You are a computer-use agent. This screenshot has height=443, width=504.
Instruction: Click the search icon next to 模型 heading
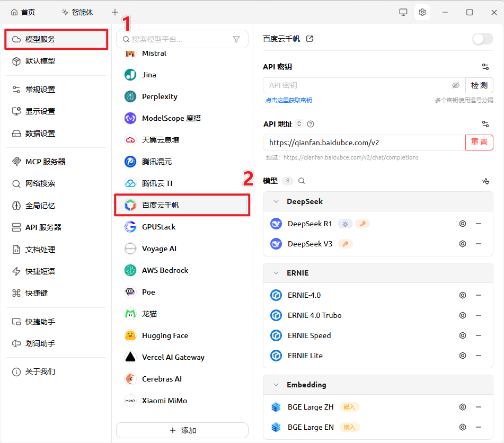pyautogui.click(x=302, y=181)
